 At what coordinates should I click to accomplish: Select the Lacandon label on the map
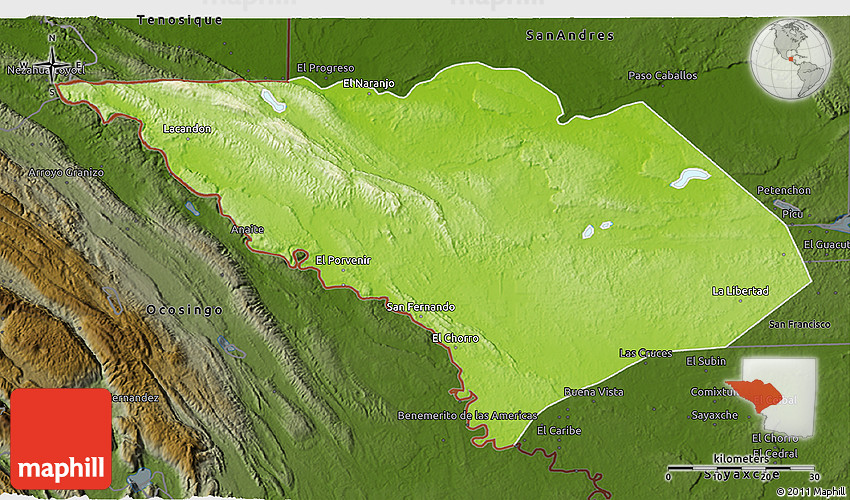[x=187, y=129]
